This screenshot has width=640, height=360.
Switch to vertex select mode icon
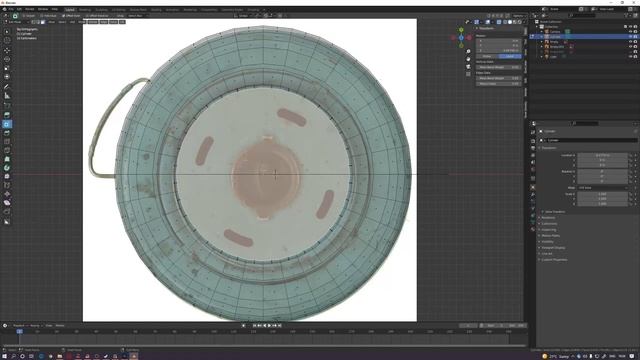(x=33, y=22)
